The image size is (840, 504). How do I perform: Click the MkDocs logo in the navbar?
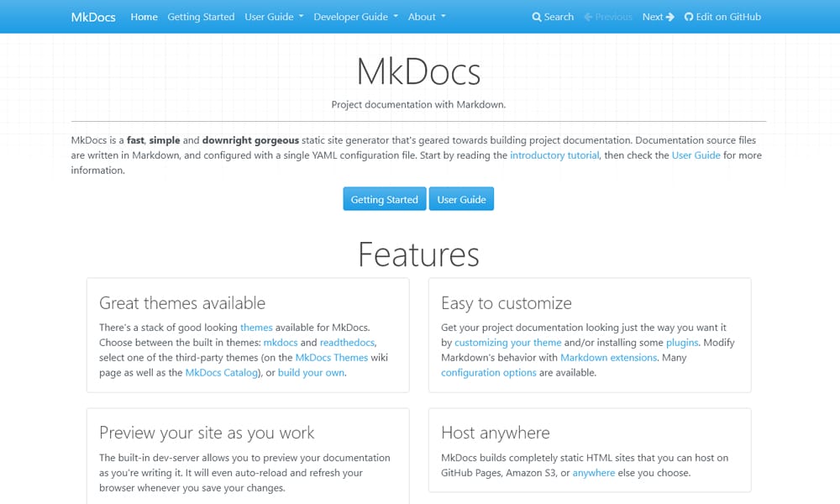(92, 16)
